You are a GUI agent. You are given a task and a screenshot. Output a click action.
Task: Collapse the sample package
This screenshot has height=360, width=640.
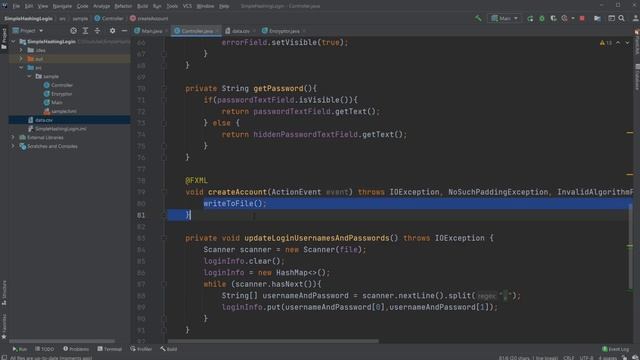[x=29, y=76]
